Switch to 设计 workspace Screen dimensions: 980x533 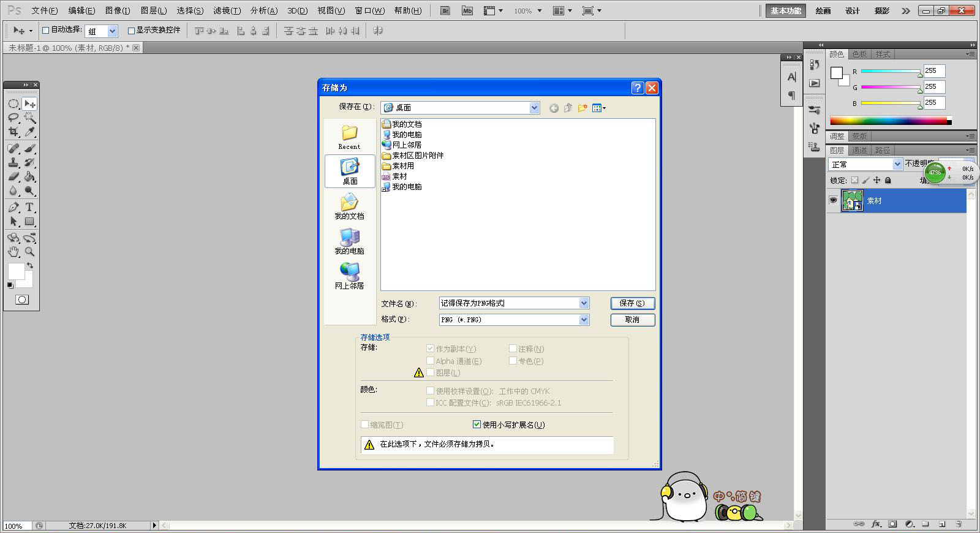tap(853, 10)
